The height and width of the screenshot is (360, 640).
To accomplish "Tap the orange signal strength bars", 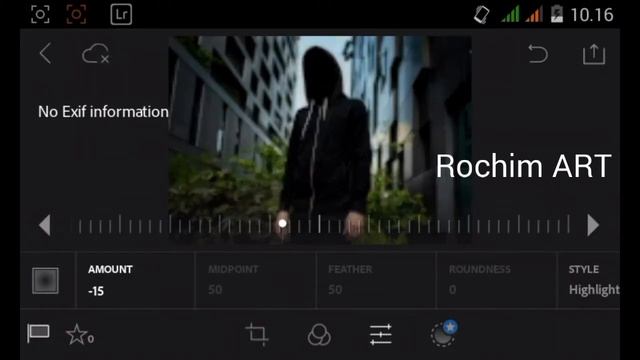I will (534, 14).
